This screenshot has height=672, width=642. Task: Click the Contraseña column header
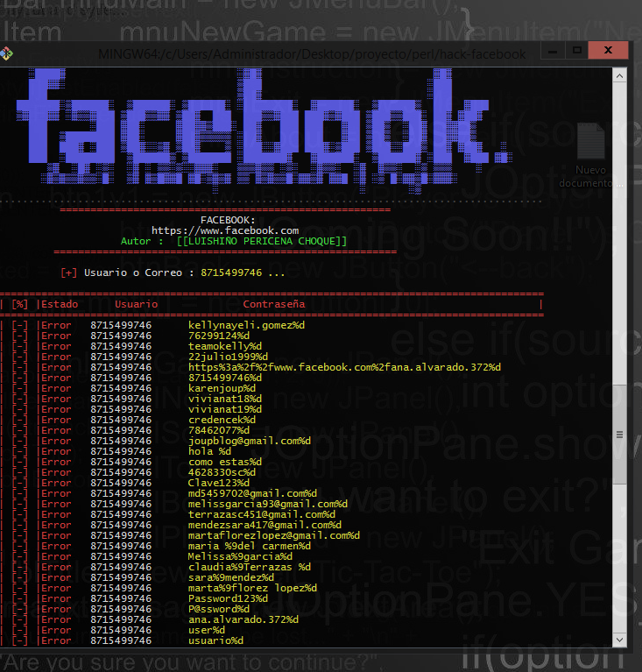(274, 304)
